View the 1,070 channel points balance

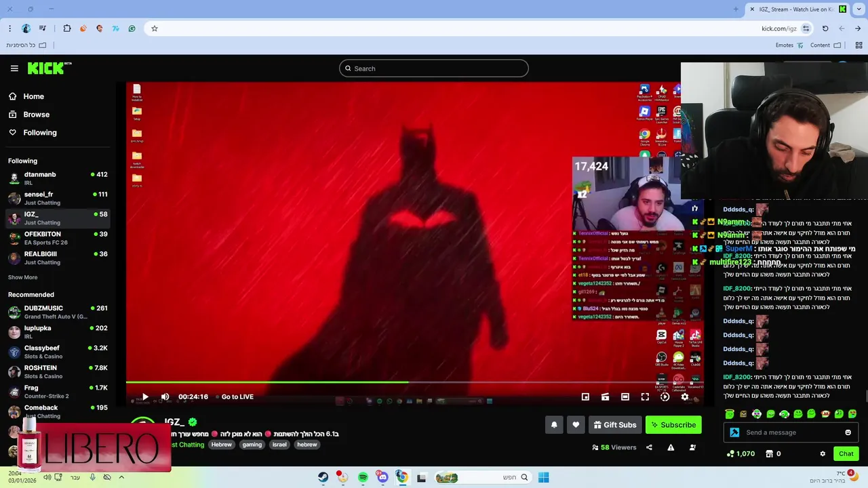click(740, 454)
